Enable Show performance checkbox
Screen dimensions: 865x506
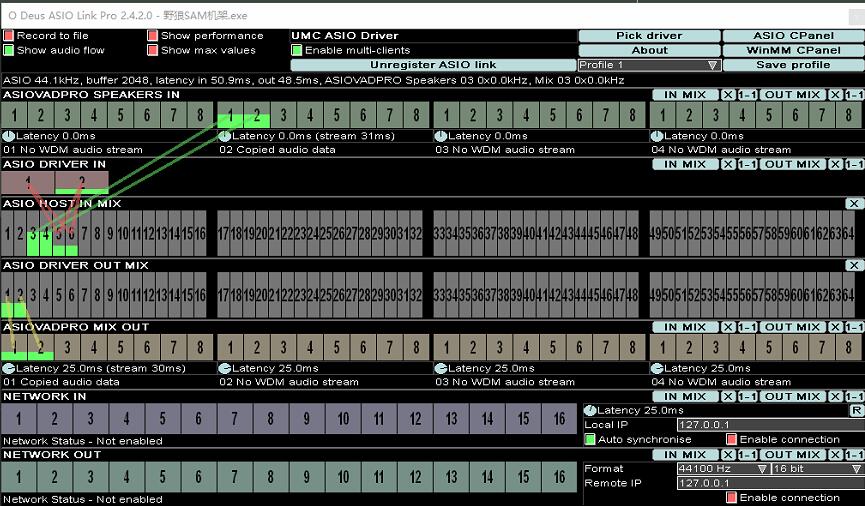[153, 36]
